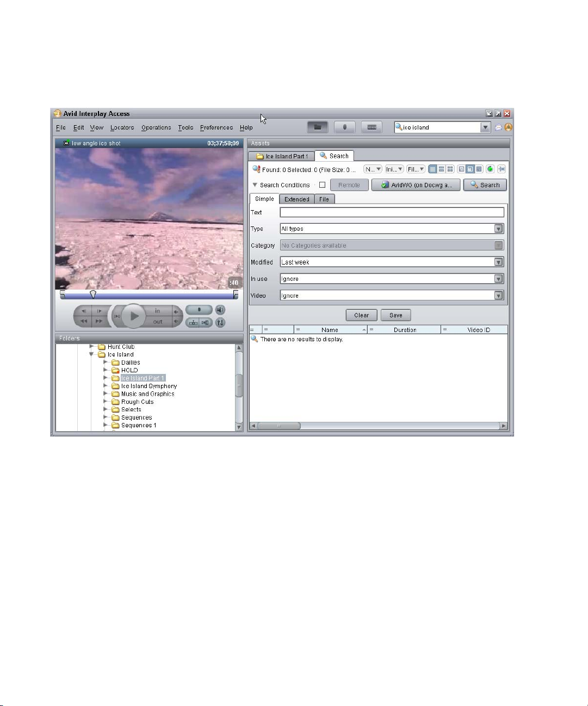Tick the checkbox next to Search Conditions

(322, 185)
